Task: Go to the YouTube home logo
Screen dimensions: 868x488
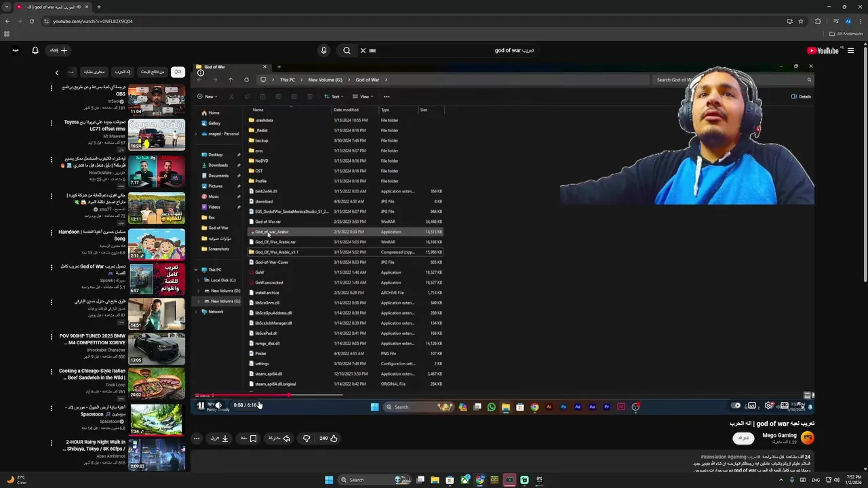Action: click(823, 50)
